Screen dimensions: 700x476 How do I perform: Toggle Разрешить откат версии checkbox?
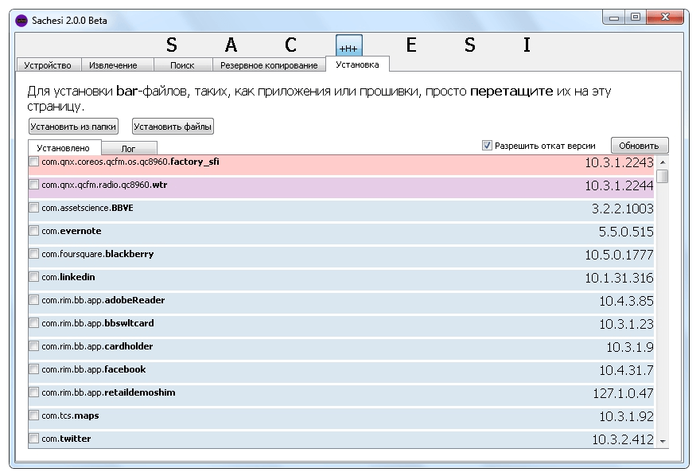[487, 146]
